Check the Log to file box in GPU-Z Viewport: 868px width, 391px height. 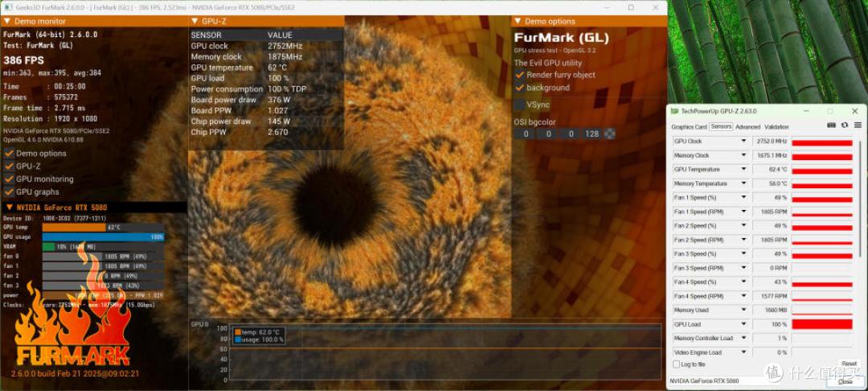click(675, 364)
